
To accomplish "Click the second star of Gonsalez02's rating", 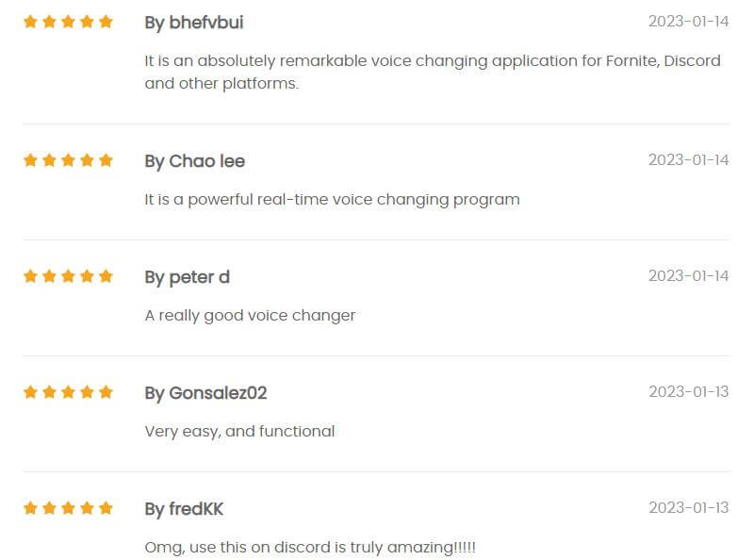I will [50, 392].
